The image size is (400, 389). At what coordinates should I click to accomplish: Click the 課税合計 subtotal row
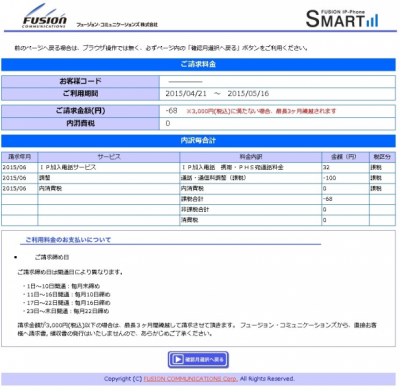point(198,199)
